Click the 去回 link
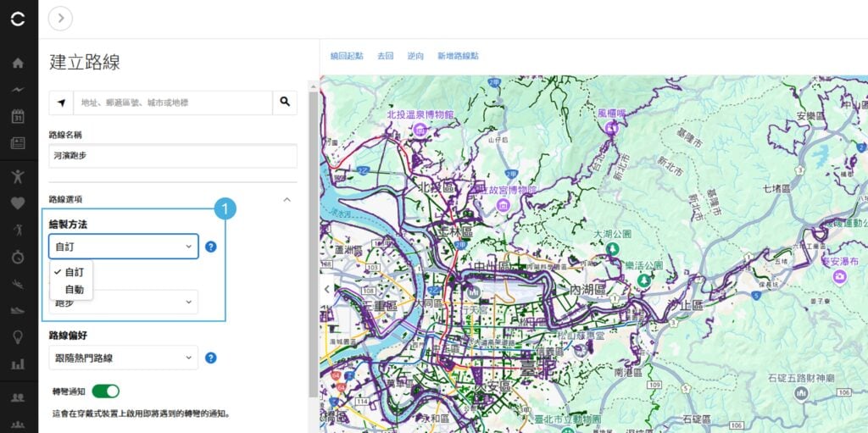The width and height of the screenshot is (868, 433). tap(386, 56)
